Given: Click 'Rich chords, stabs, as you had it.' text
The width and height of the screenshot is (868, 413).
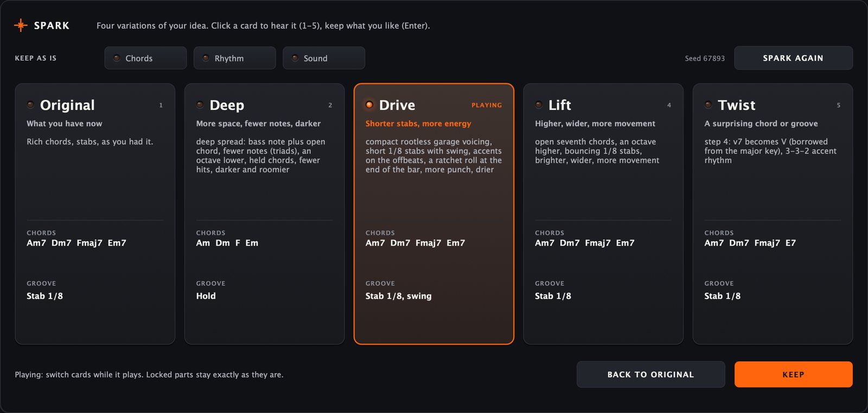Looking at the screenshot, I should pyautogui.click(x=90, y=141).
